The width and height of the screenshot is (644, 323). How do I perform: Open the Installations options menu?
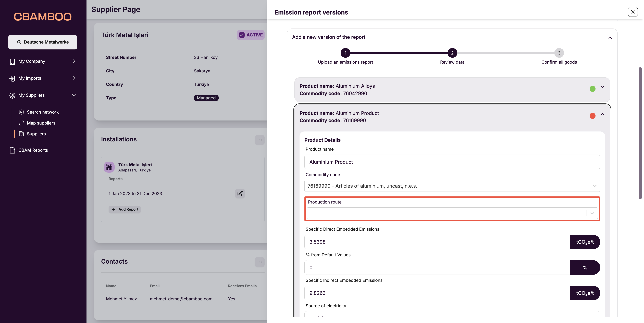(x=259, y=140)
